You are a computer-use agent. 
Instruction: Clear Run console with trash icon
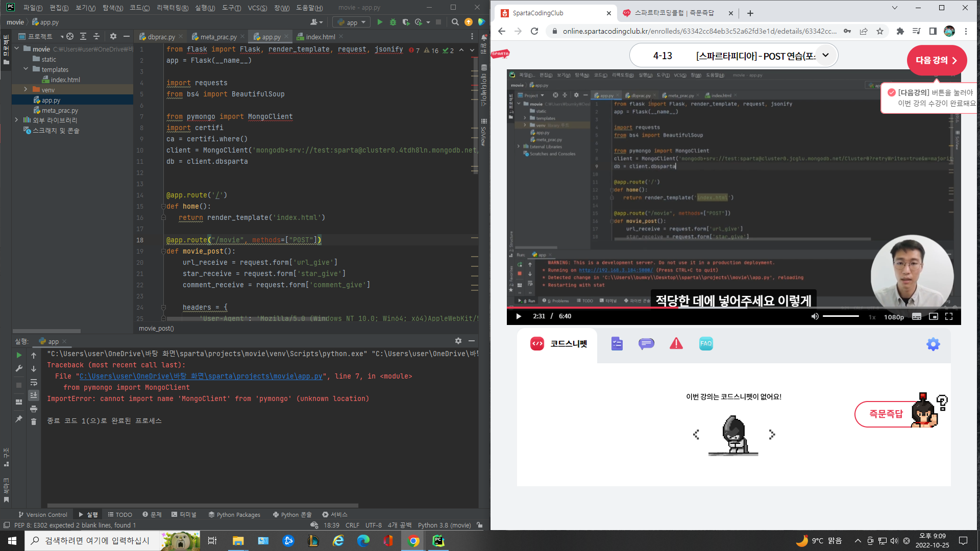click(x=34, y=421)
